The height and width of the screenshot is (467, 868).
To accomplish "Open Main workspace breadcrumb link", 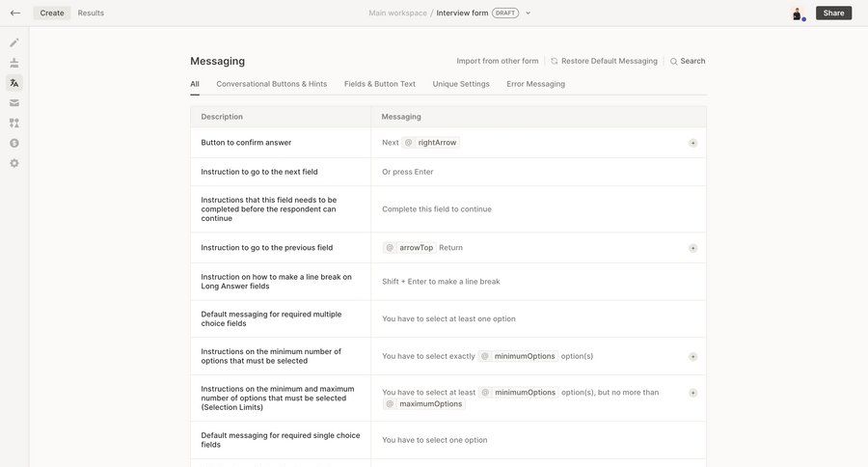I will point(397,13).
